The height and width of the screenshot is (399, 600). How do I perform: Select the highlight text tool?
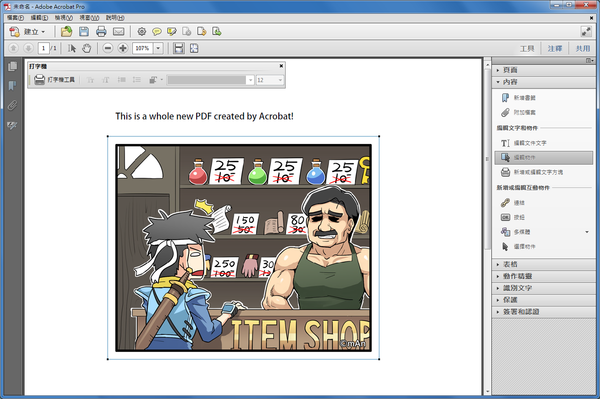(172, 31)
